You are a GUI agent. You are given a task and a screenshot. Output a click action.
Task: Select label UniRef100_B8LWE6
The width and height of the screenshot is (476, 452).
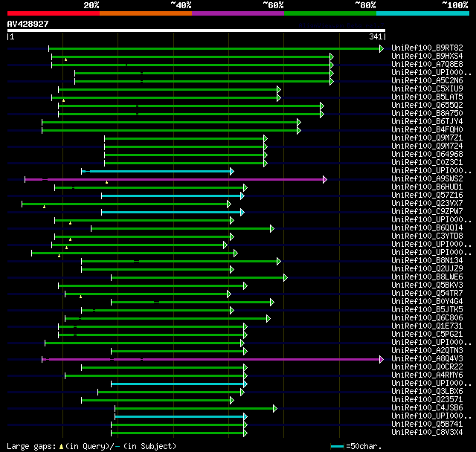[x=427, y=277]
